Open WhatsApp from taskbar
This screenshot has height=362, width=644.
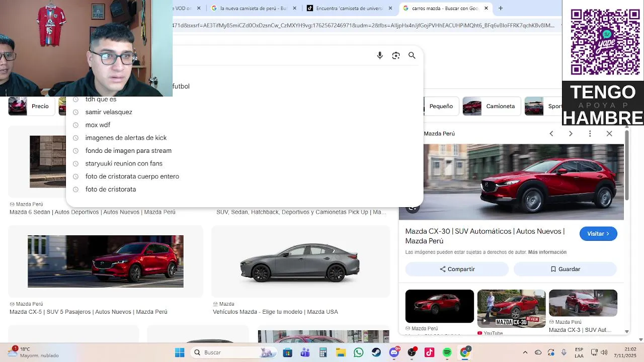(358, 352)
